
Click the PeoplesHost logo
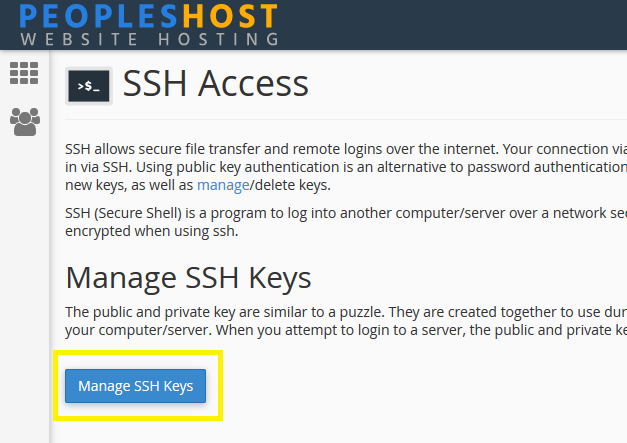pos(149,25)
